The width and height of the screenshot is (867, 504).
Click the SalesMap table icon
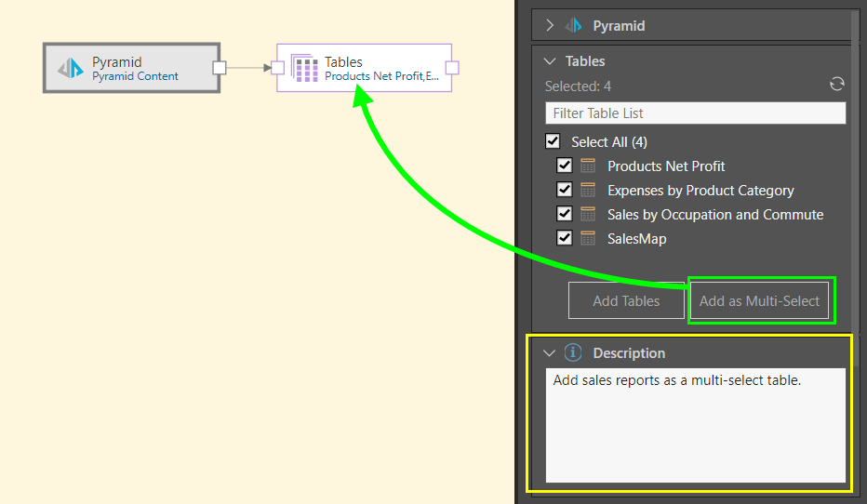[588, 239]
